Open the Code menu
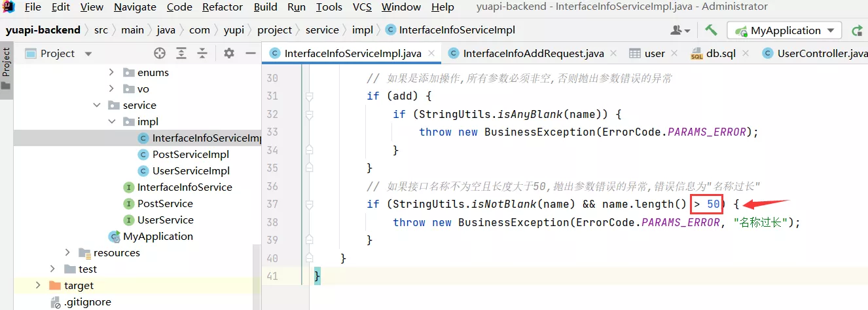868x310 pixels. click(179, 7)
